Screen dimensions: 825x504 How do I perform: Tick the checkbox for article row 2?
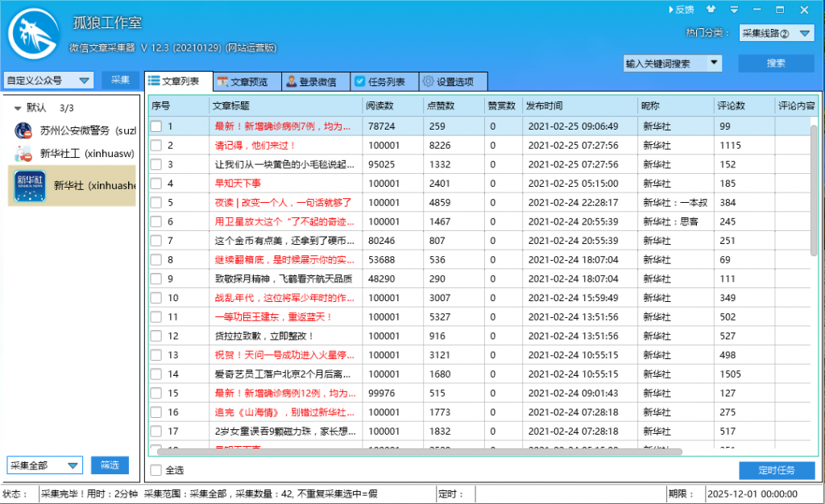156,145
